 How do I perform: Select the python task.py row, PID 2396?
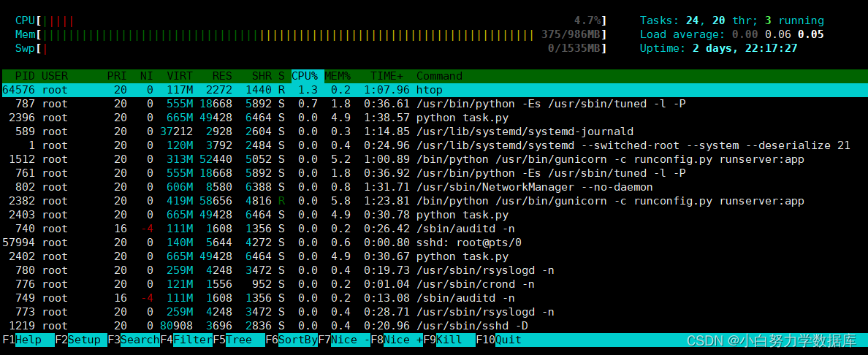pyautogui.click(x=434, y=118)
